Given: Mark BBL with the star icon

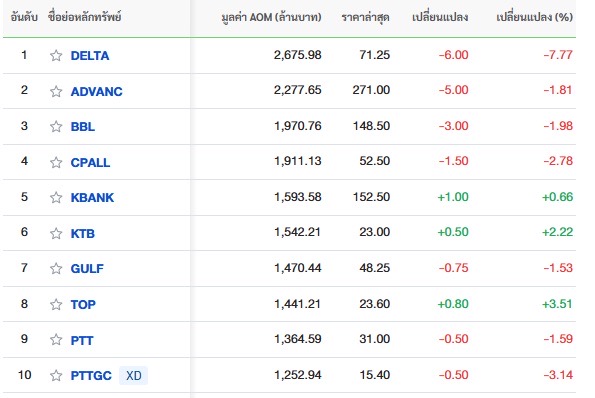Looking at the screenshot, I should pyautogui.click(x=56, y=126).
